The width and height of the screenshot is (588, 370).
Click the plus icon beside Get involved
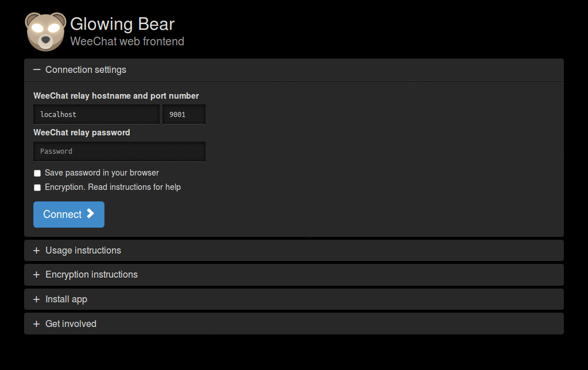coord(37,323)
